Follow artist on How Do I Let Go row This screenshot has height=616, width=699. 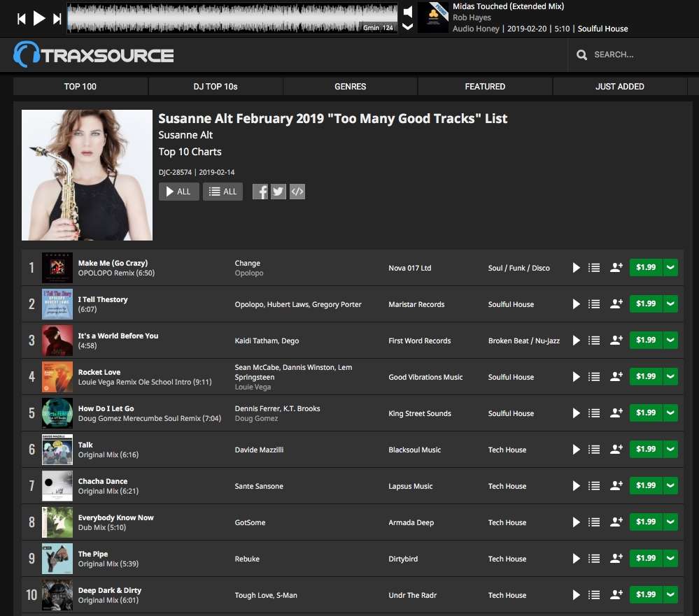(616, 413)
